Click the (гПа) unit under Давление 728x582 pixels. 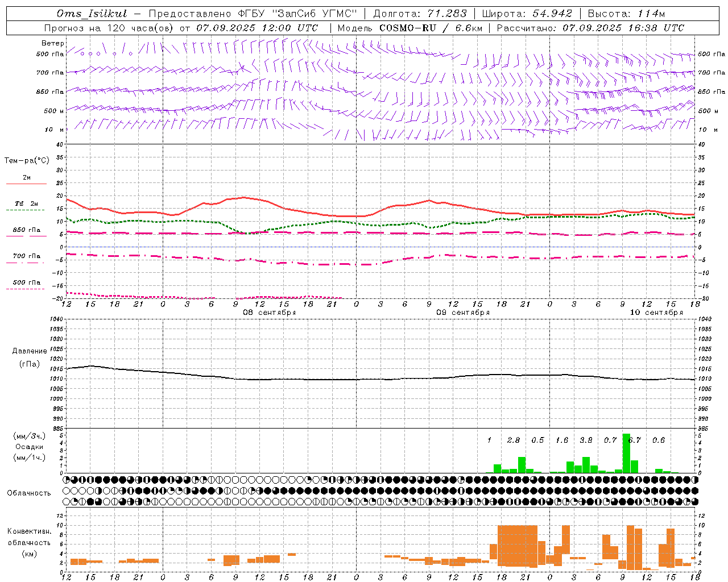point(30,364)
